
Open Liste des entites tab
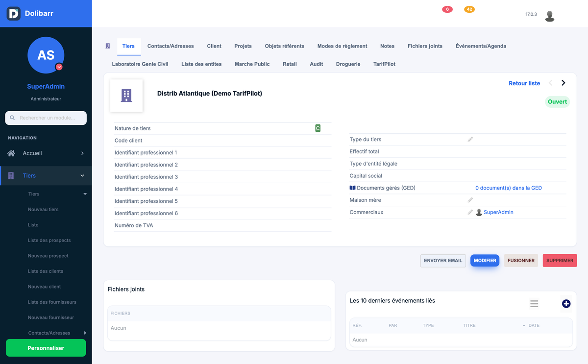click(201, 64)
